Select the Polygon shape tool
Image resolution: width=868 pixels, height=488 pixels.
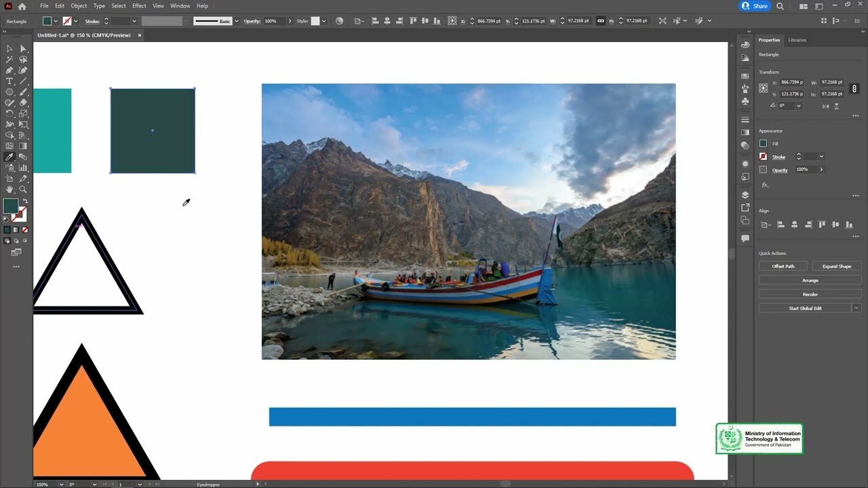9,92
